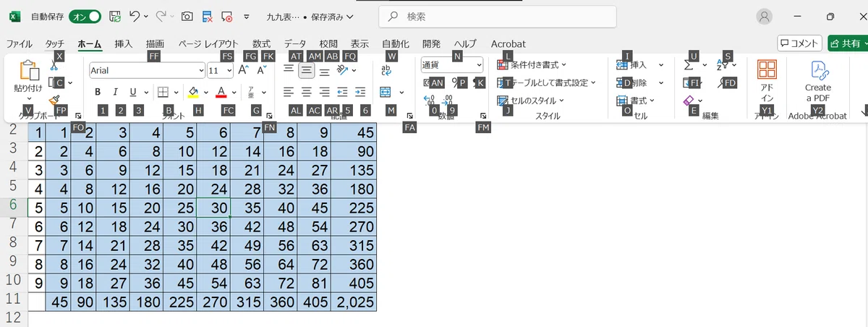
Task: Click the Cut scissors icon
Action: (x=54, y=67)
